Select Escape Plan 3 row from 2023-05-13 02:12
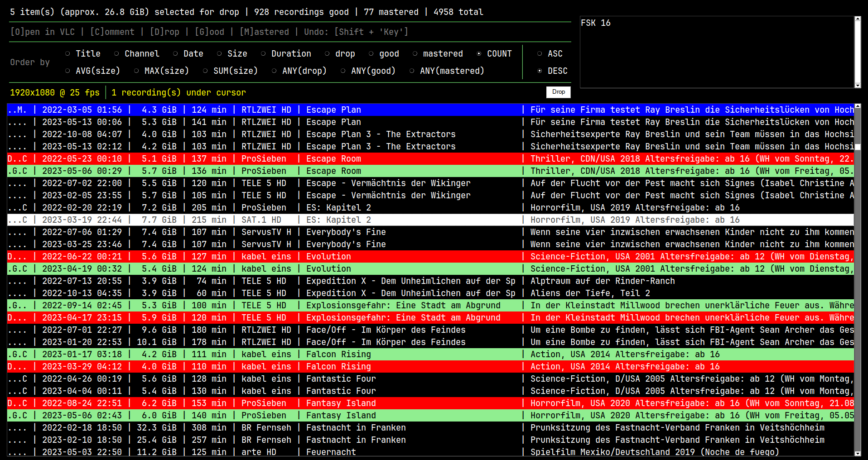Image resolution: width=868 pixels, height=460 pixels. tap(430, 146)
